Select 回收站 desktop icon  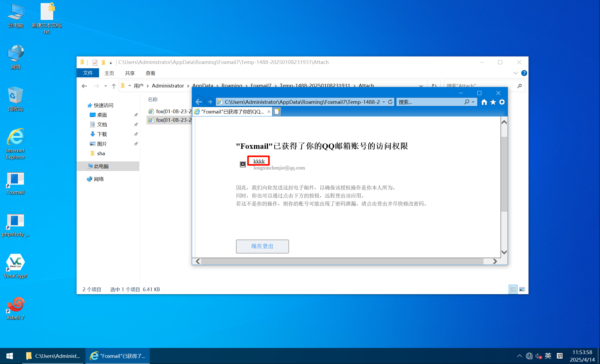click(x=15, y=99)
